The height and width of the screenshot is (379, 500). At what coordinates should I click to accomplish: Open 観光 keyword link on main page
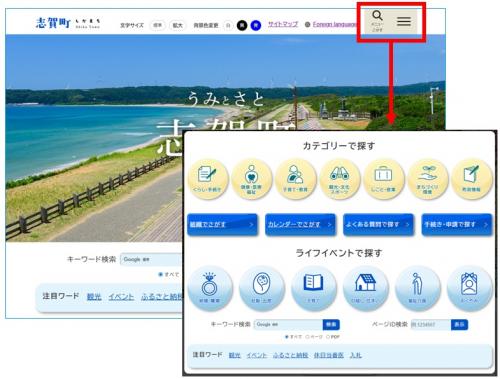coord(94,296)
